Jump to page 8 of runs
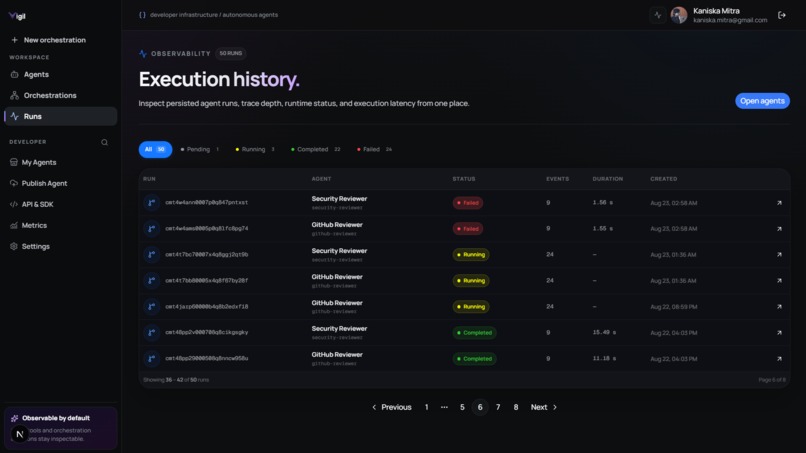Screen dimensions: 806x453 [x=516, y=407]
